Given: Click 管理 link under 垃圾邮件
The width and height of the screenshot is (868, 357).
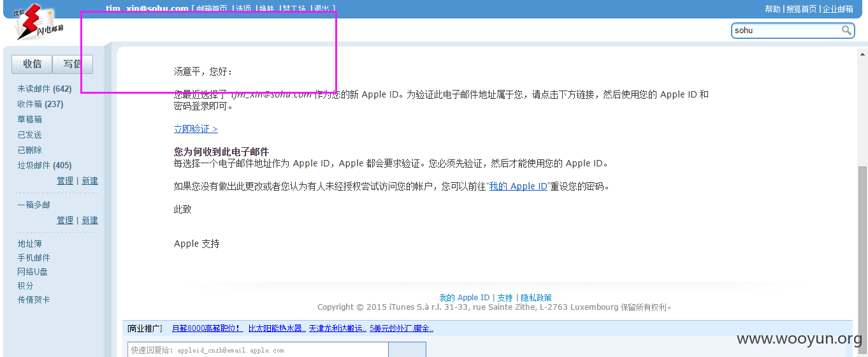Looking at the screenshot, I should coord(65,180).
